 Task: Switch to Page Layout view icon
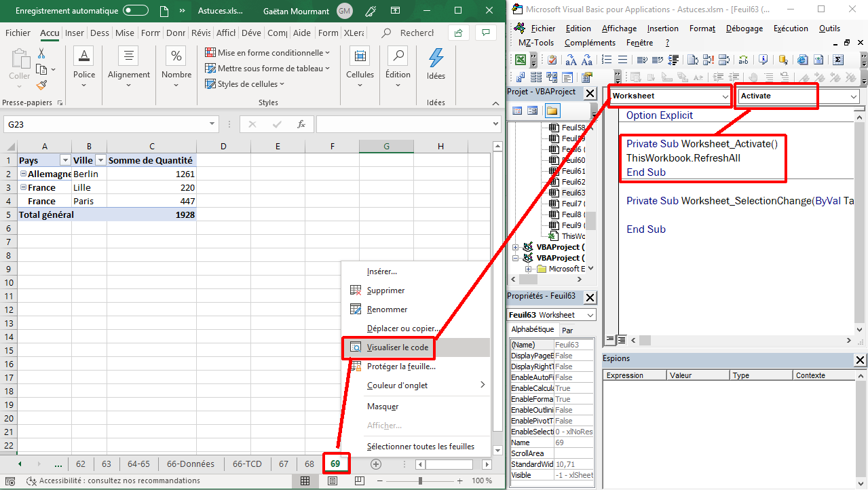pos(333,480)
